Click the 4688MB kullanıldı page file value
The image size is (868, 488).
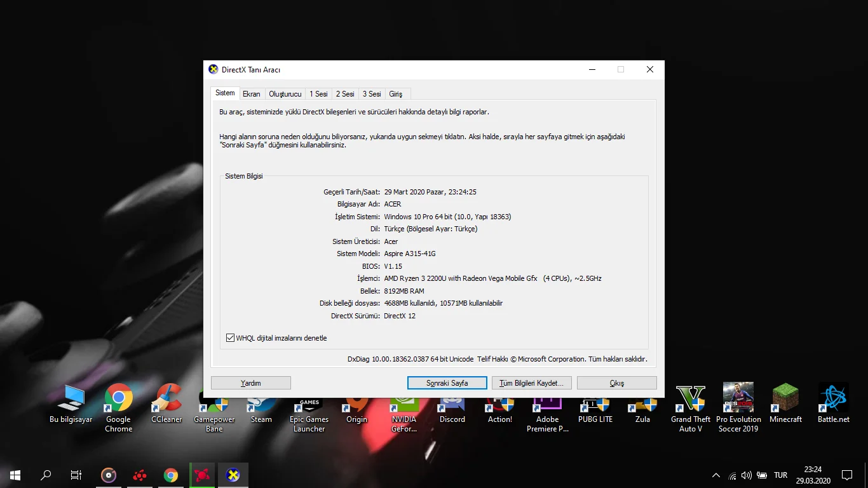tap(444, 303)
